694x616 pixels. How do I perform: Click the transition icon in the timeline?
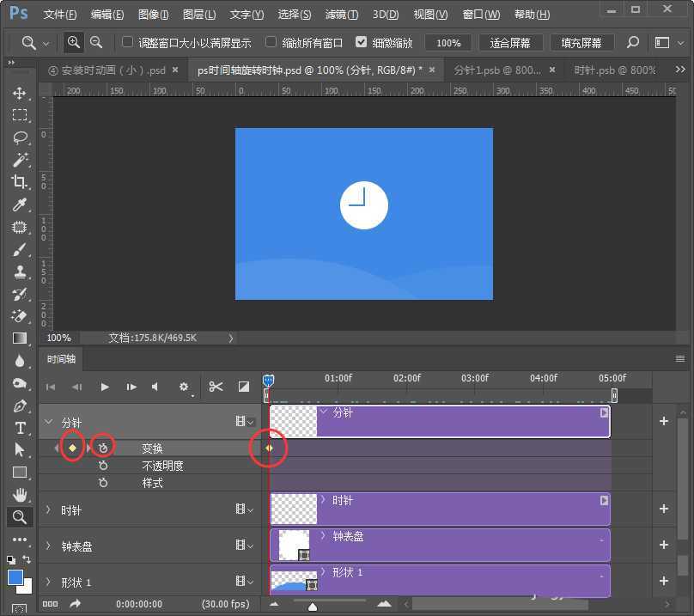coord(245,387)
